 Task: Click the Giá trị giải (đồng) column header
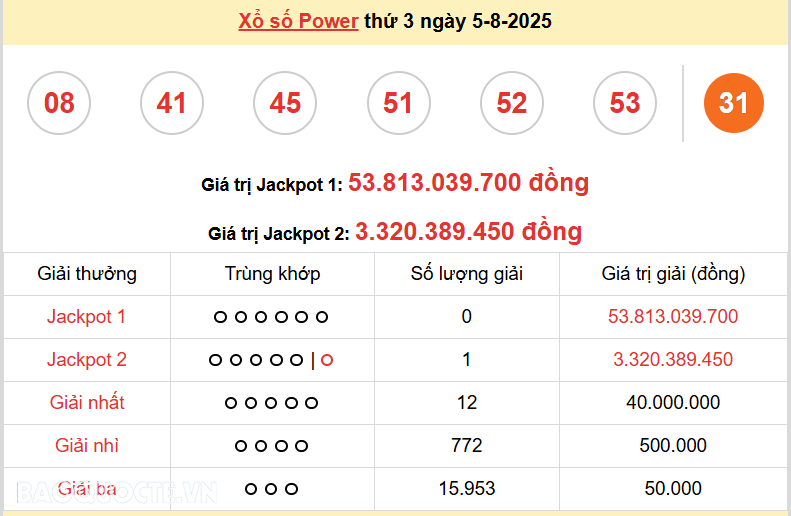[673, 274]
